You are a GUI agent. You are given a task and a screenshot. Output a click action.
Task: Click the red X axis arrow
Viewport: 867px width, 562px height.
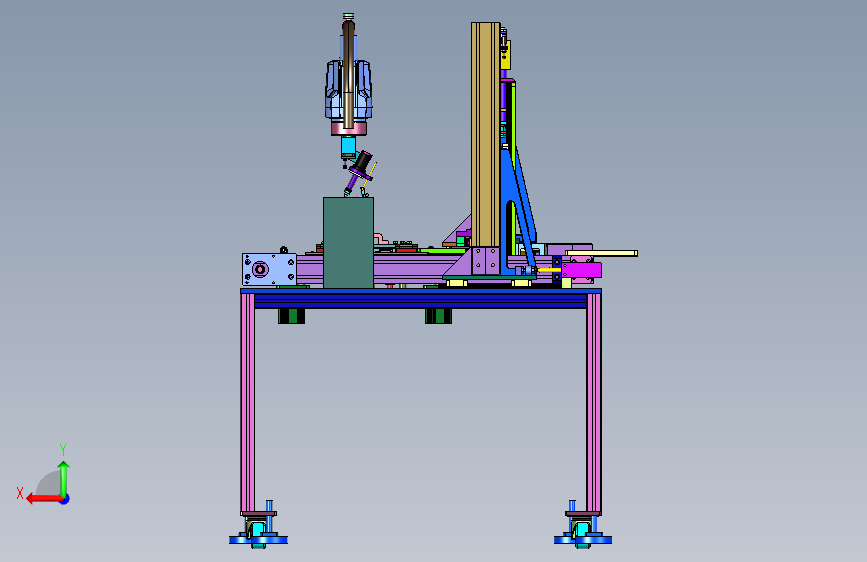43,499
